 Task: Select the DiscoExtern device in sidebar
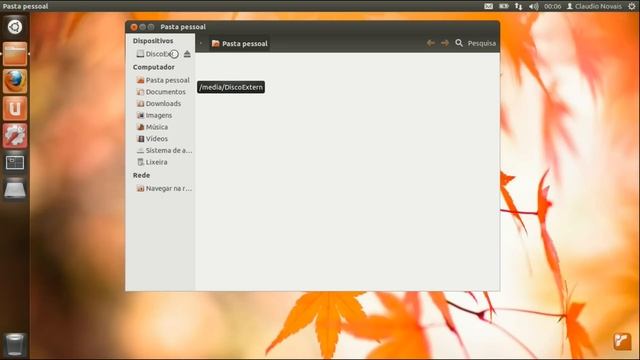(x=160, y=54)
